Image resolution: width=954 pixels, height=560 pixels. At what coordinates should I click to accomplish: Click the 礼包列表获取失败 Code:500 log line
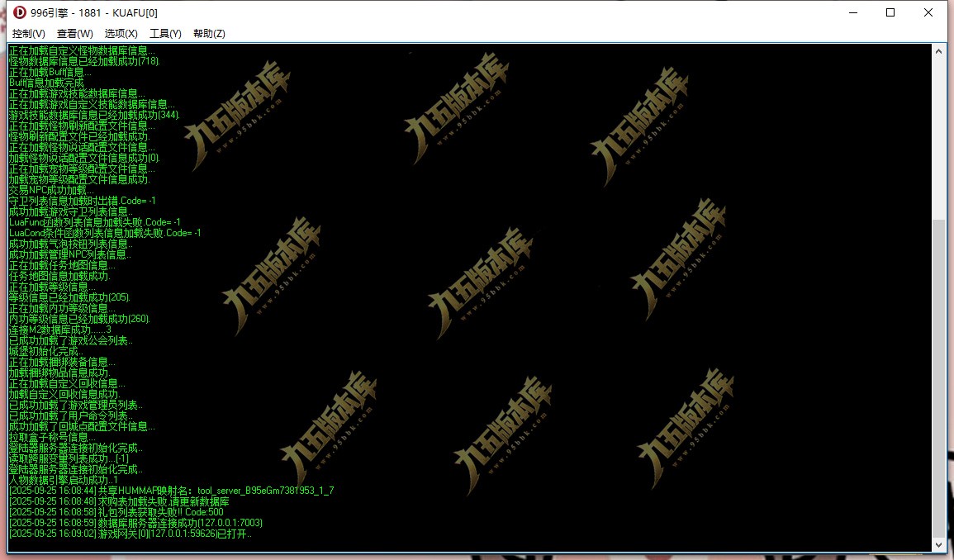[x=116, y=512]
